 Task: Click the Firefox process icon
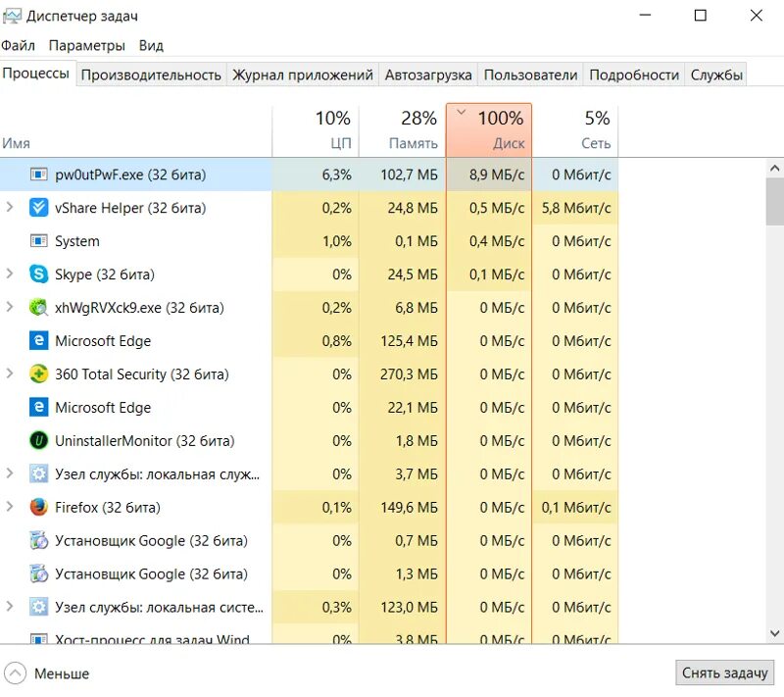tap(39, 508)
